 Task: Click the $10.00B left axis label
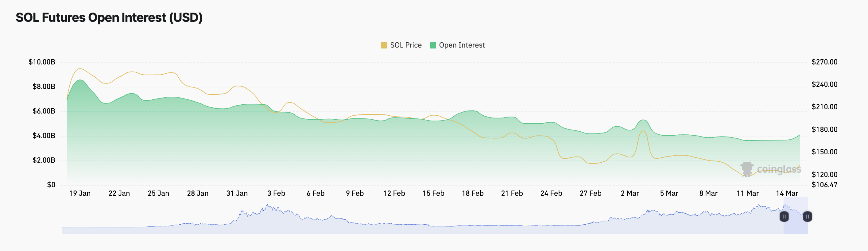click(x=42, y=62)
